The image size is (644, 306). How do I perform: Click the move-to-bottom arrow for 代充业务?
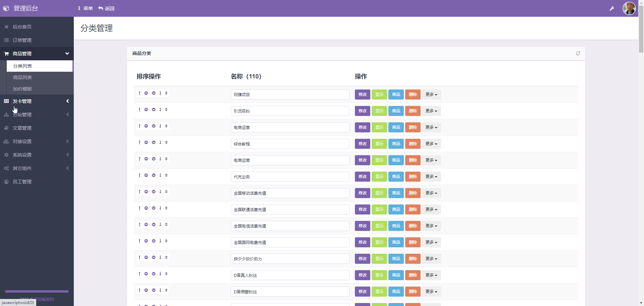click(160, 175)
